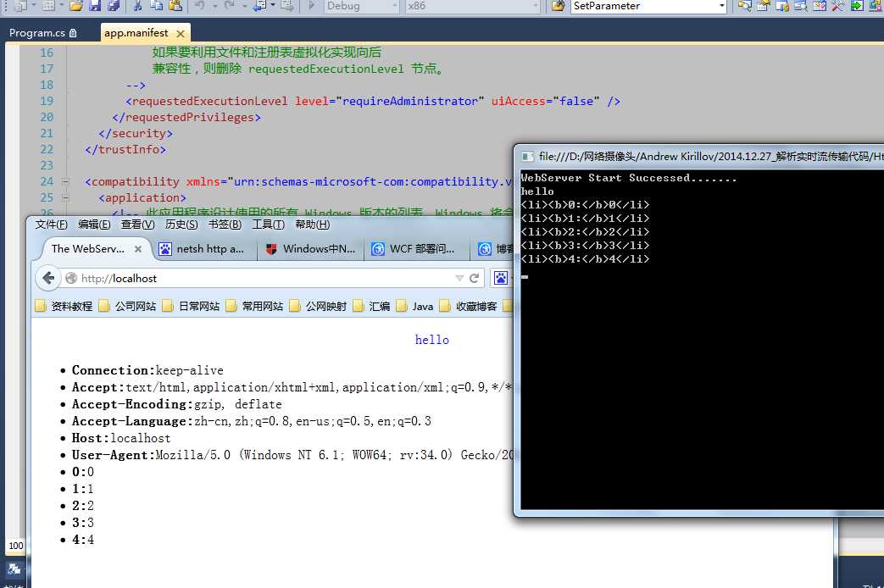This screenshot has width=884, height=588.
Task: Open the redo history dropdown arrow
Action: tap(244, 6)
